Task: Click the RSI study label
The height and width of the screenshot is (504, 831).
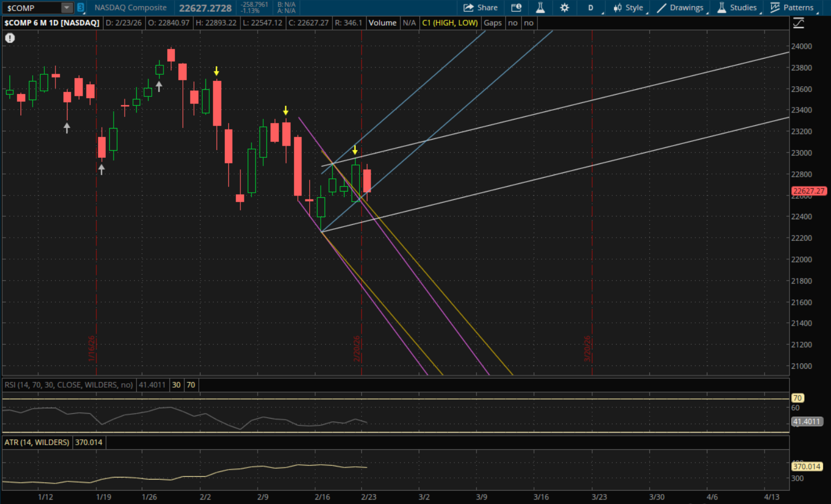Action: [x=69, y=385]
